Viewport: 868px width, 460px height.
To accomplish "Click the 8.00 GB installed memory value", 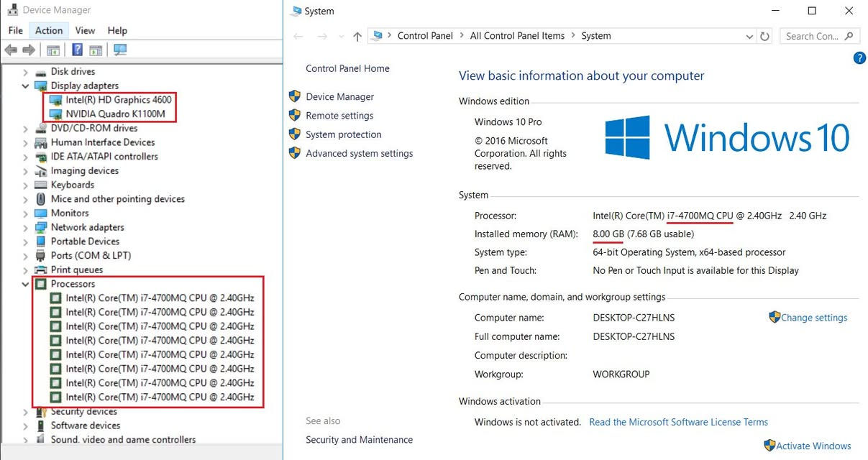I will point(608,234).
